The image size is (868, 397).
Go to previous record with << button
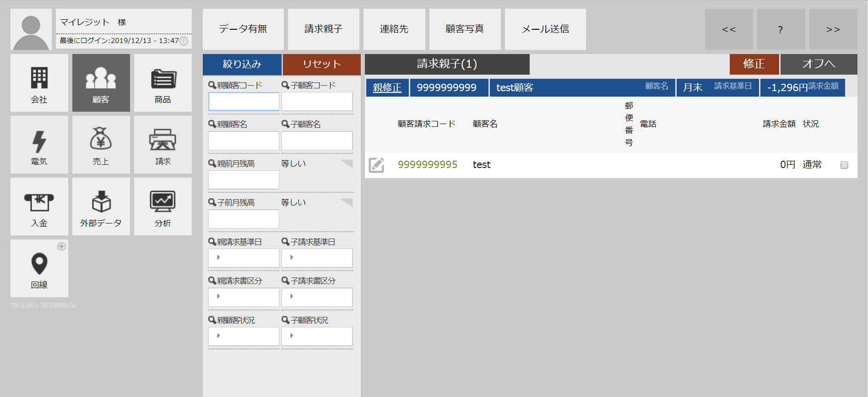coord(729,29)
